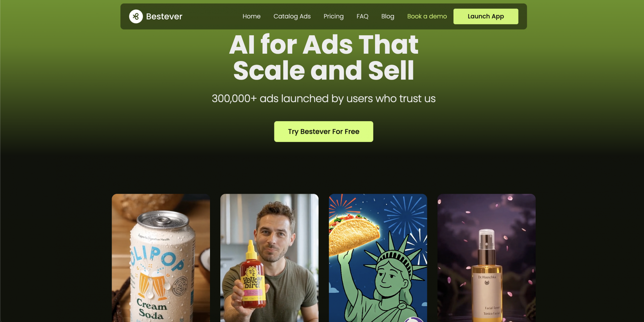This screenshot has height=322, width=644.
Task: Visit the Blog from the navbar
Action: point(388,16)
